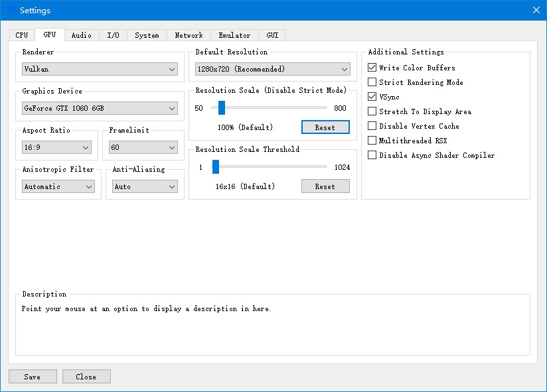Enable Multithreaded RSX option
Viewport: 547px width, 392px height.
click(372, 141)
